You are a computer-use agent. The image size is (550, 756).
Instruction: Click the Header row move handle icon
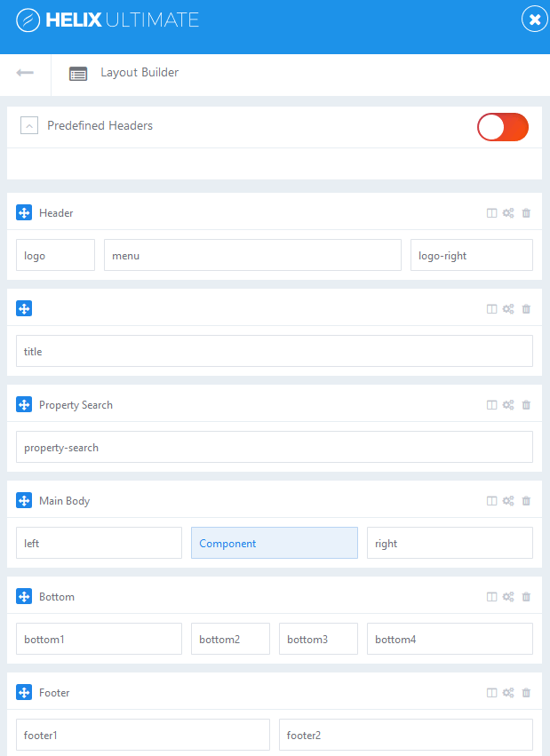(x=24, y=212)
